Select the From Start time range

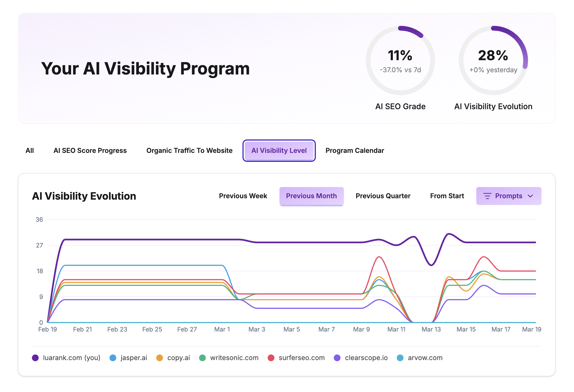point(447,196)
